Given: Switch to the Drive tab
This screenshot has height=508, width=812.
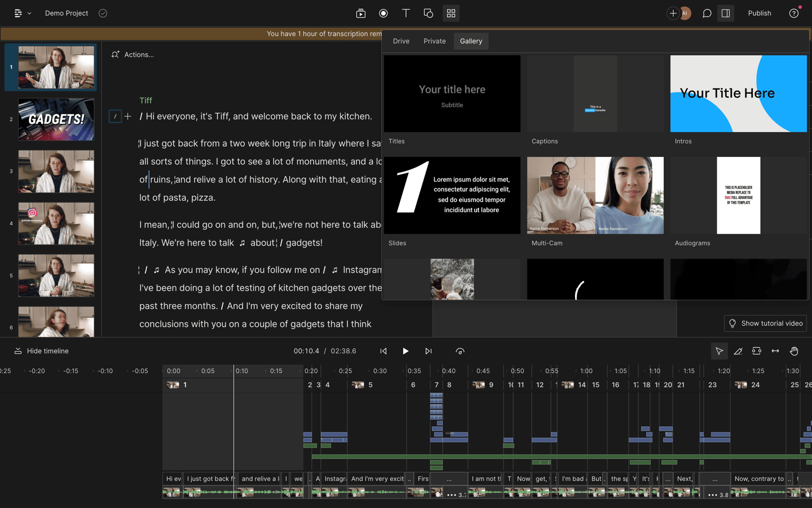Looking at the screenshot, I should (401, 41).
